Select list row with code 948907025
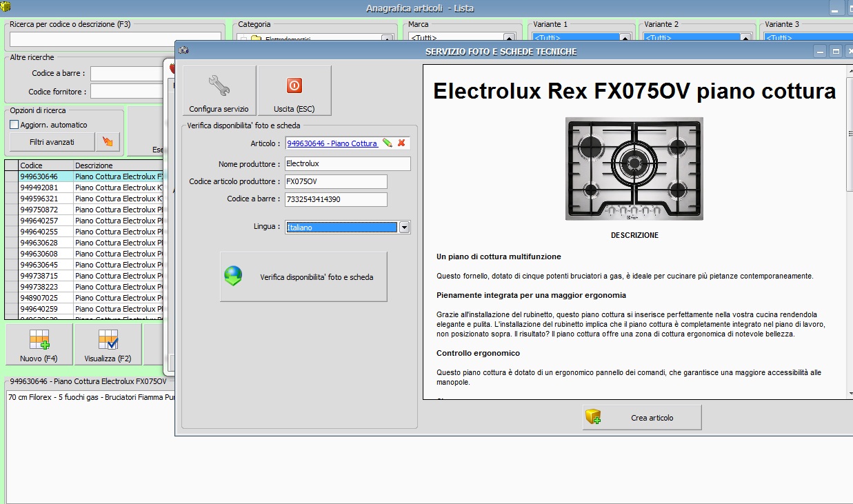This screenshot has height=504, width=853. tap(84, 298)
